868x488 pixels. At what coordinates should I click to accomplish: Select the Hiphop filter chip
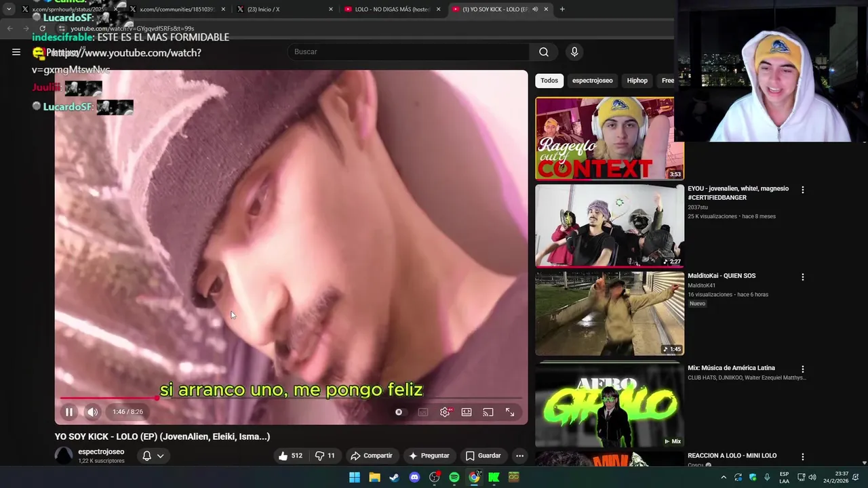click(637, 81)
